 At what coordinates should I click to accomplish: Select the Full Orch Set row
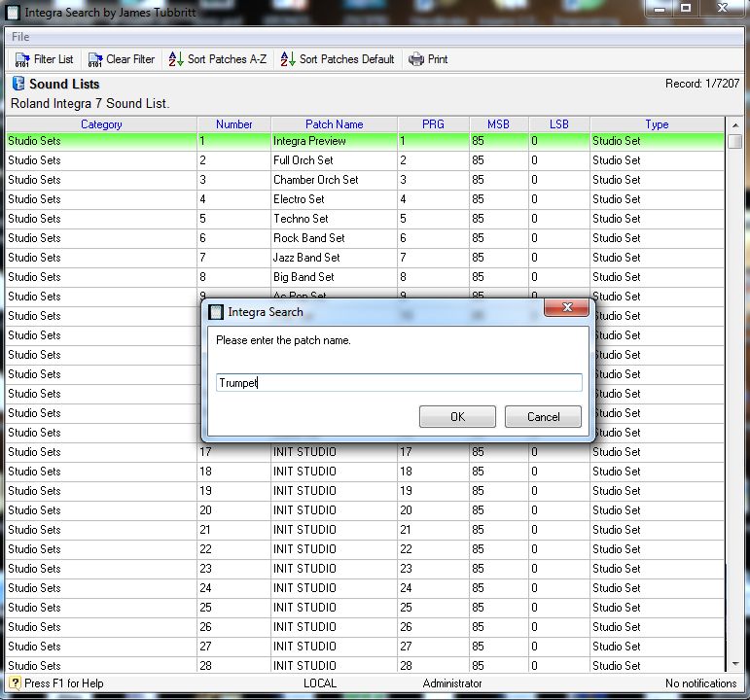click(x=365, y=160)
